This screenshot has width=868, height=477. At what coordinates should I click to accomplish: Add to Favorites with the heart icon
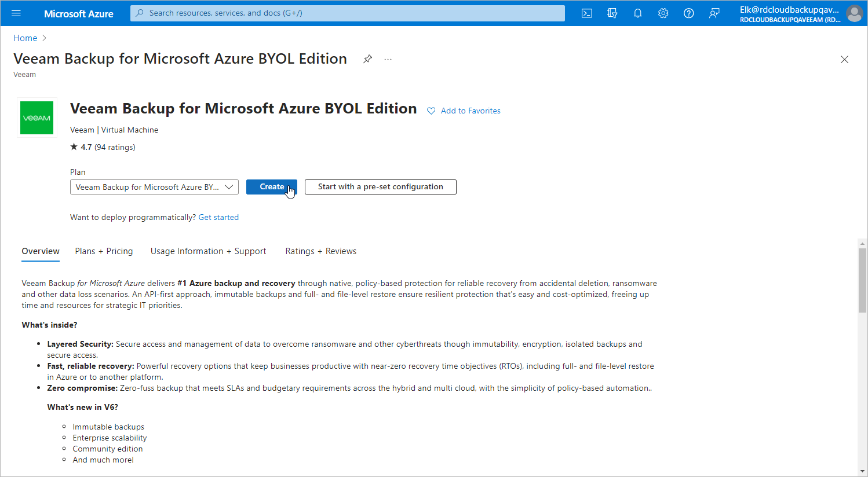point(431,111)
